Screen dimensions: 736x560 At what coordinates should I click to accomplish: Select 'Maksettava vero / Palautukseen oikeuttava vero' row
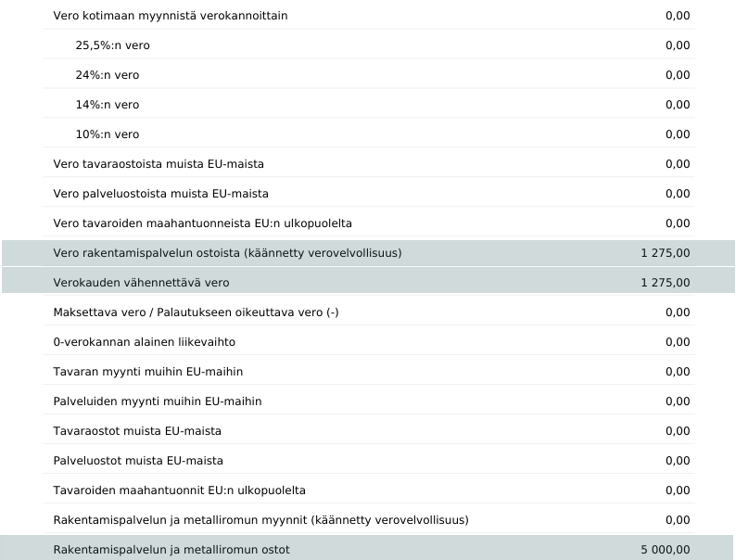tap(196, 312)
